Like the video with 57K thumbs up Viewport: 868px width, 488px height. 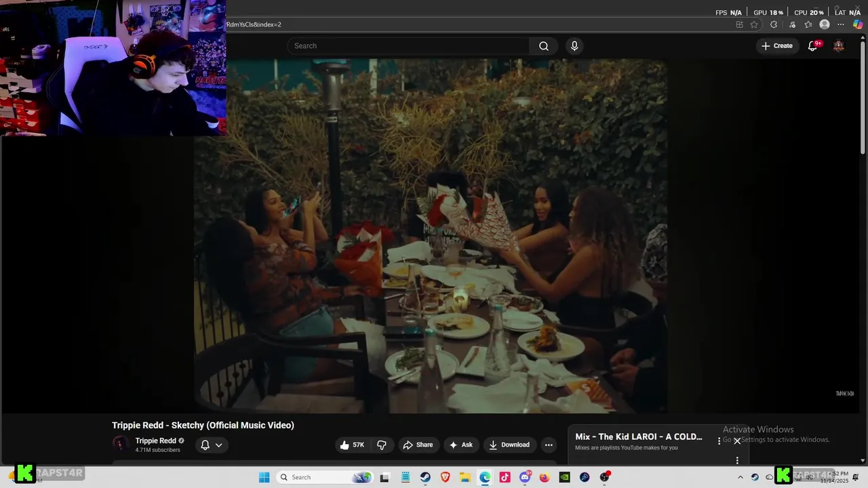click(353, 445)
